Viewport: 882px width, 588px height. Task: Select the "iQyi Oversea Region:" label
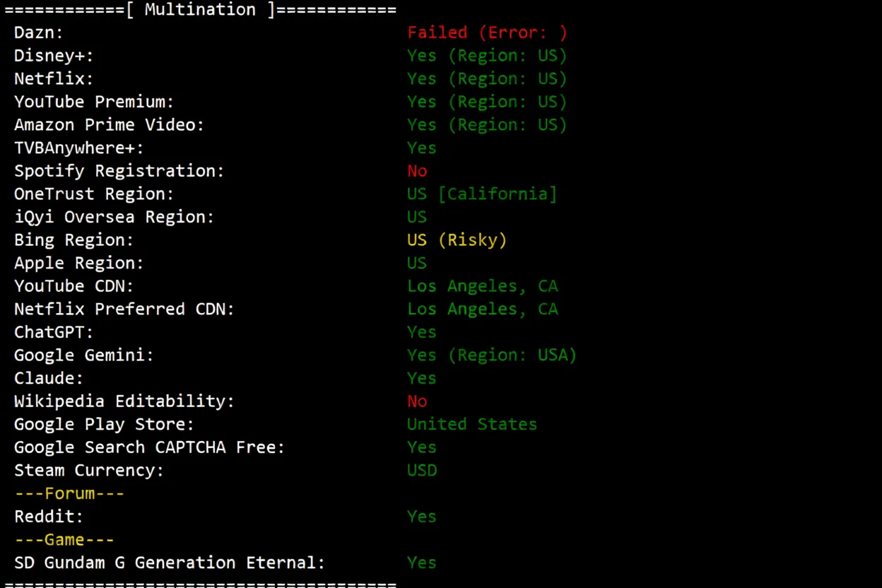[114, 217]
